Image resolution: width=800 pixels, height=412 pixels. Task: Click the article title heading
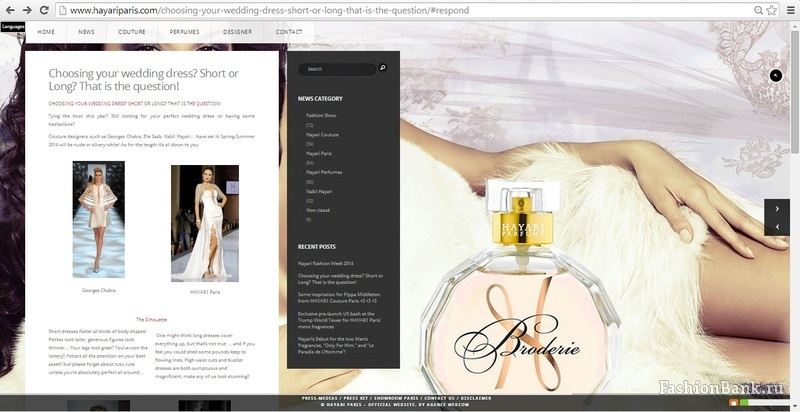tap(143, 80)
